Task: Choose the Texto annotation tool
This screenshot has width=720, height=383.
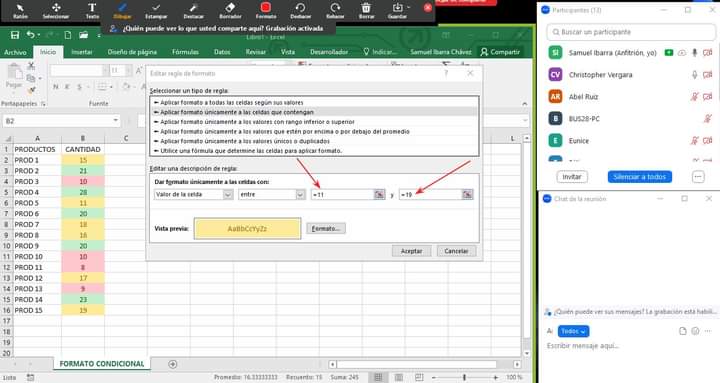Action: (x=92, y=11)
